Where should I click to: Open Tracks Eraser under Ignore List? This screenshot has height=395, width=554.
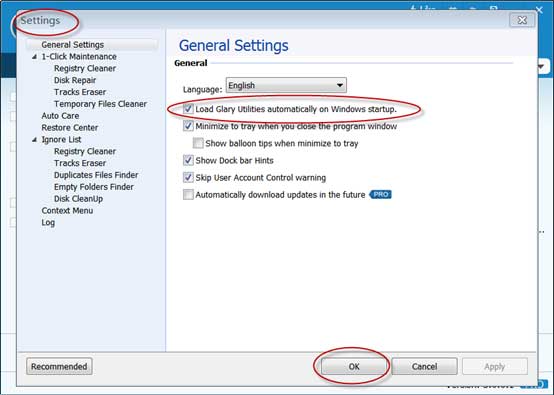point(80,163)
